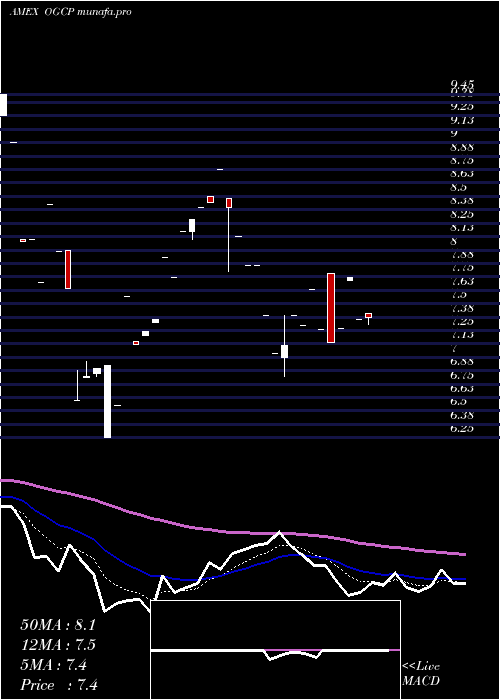500x700 pixels.
Task: Click the 9.25 price axis label
Action: [x=462, y=106]
